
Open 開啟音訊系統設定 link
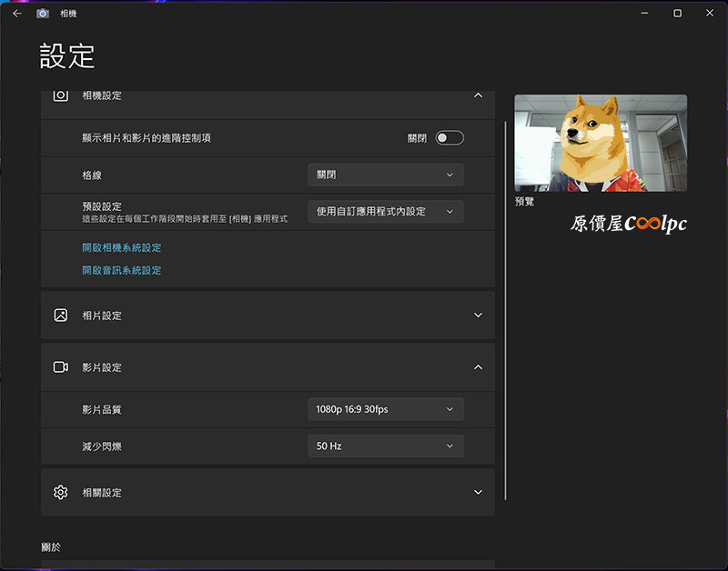pyautogui.click(x=122, y=270)
